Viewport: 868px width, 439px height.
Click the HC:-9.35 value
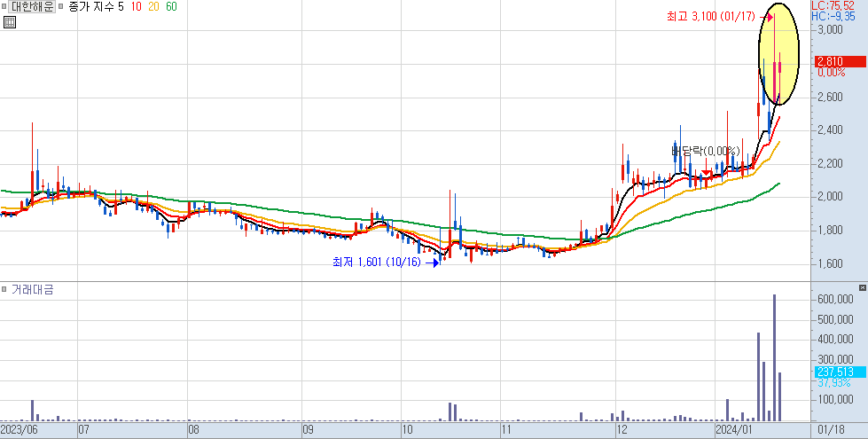pyautogui.click(x=833, y=17)
